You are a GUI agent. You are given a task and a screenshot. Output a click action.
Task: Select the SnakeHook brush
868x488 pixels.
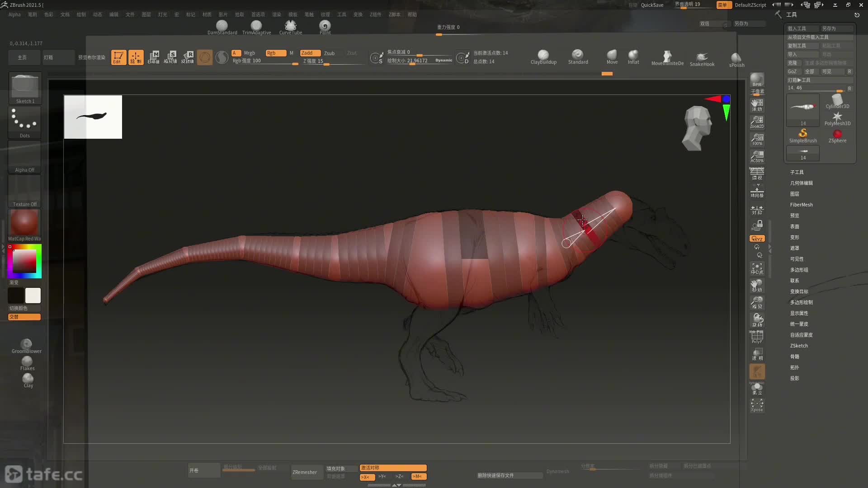tap(702, 59)
